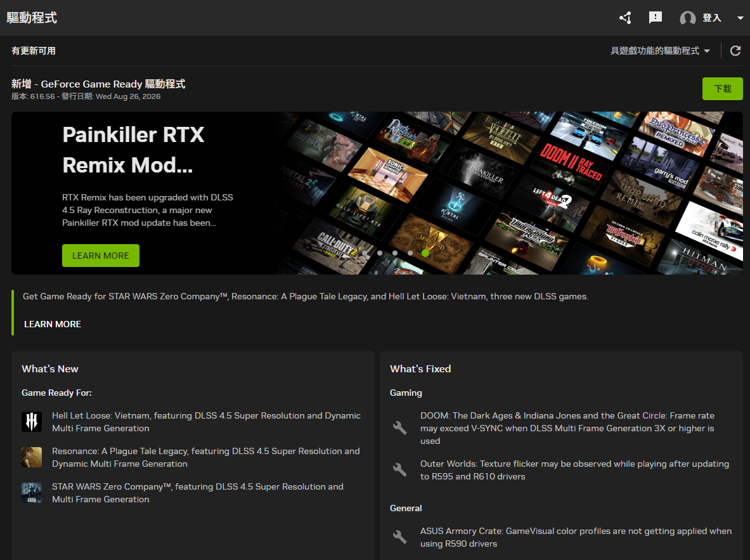
Task: Click the share icon in header
Action: click(625, 18)
